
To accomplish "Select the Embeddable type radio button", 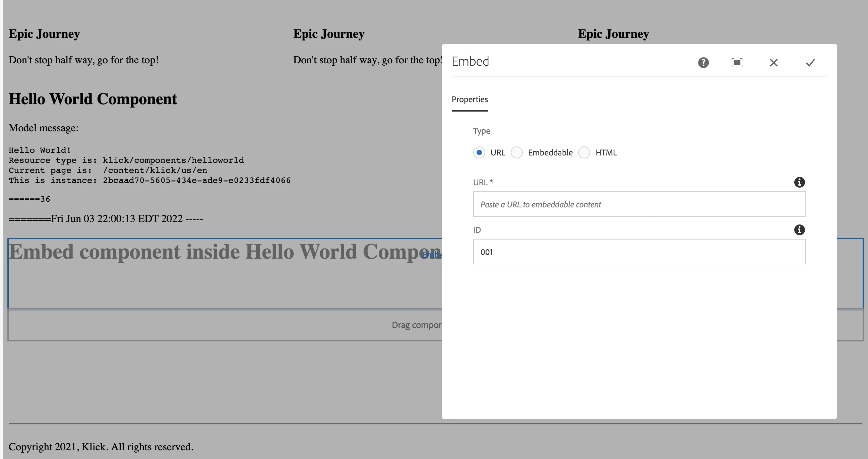I will tap(516, 152).
